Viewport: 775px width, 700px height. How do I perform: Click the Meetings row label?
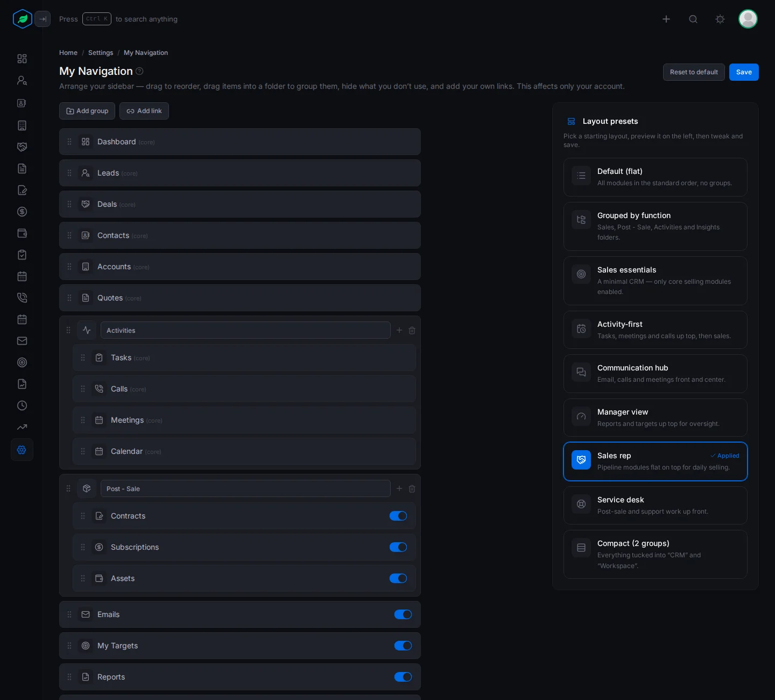(127, 420)
